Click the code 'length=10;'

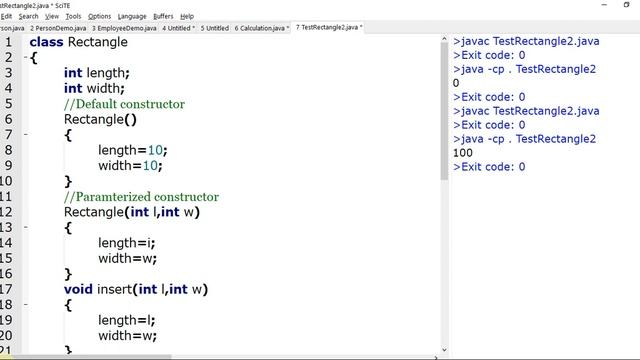133,150
